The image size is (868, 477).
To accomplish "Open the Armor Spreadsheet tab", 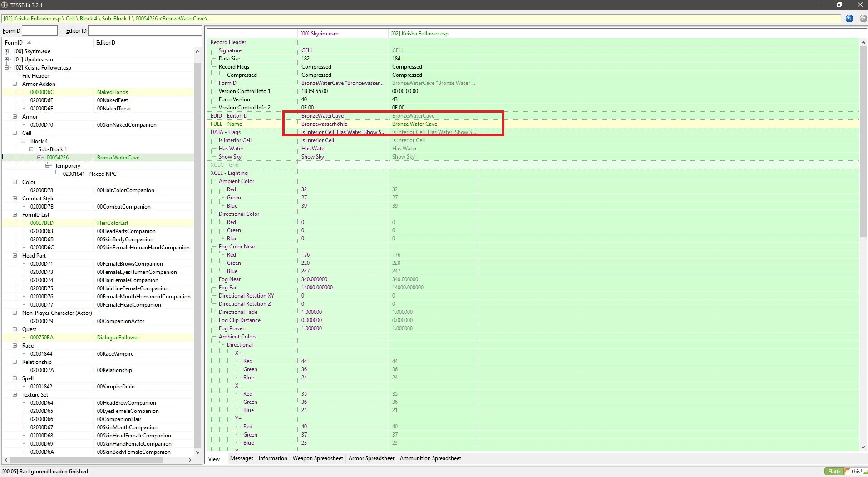I will pos(371,458).
